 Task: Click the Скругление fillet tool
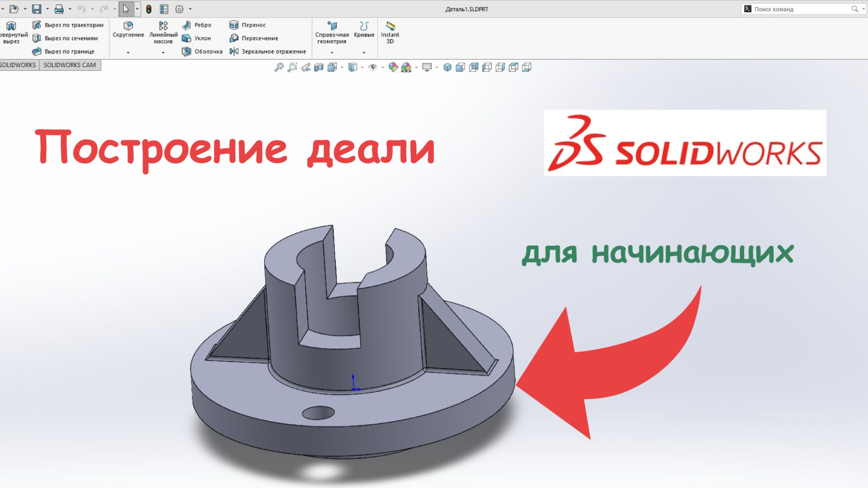[x=128, y=29]
